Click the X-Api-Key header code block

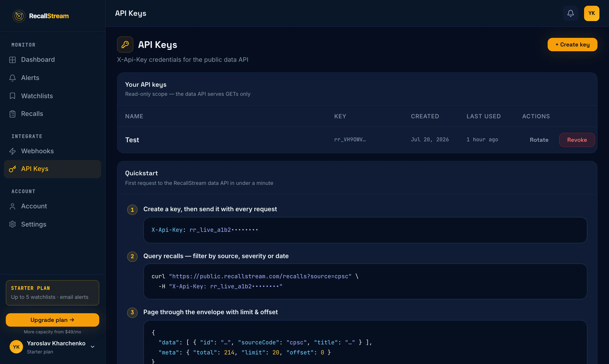click(x=365, y=230)
